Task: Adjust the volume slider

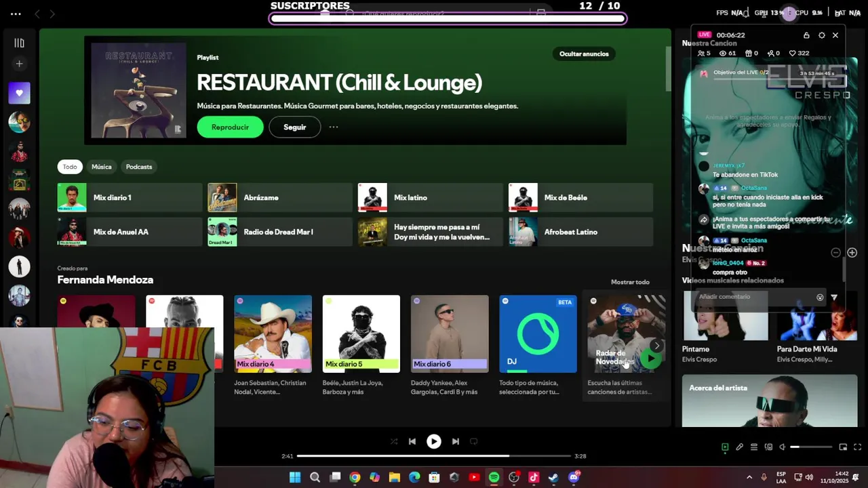Action: [x=811, y=447]
